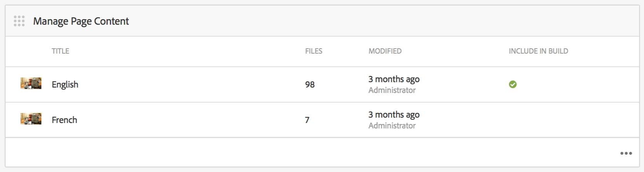Click English row's 3 months ago text
This screenshot has height=172, width=644.
[x=394, y=79]
